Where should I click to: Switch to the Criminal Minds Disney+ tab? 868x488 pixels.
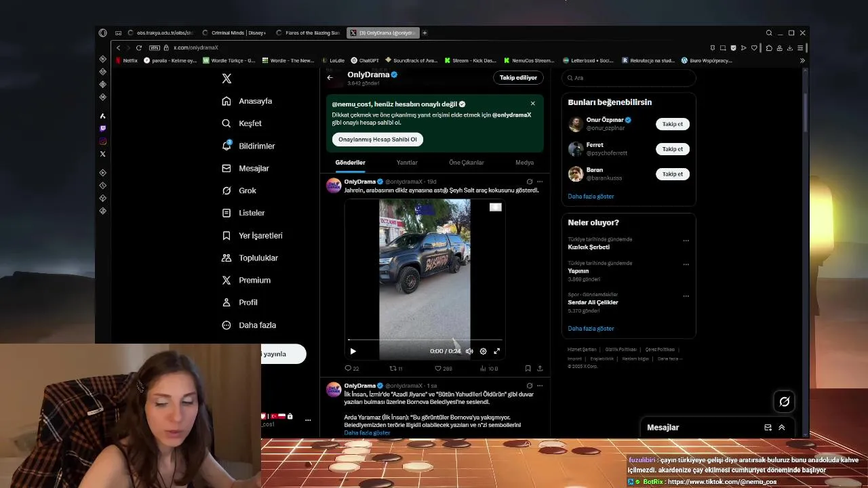[x=234, y=33]
